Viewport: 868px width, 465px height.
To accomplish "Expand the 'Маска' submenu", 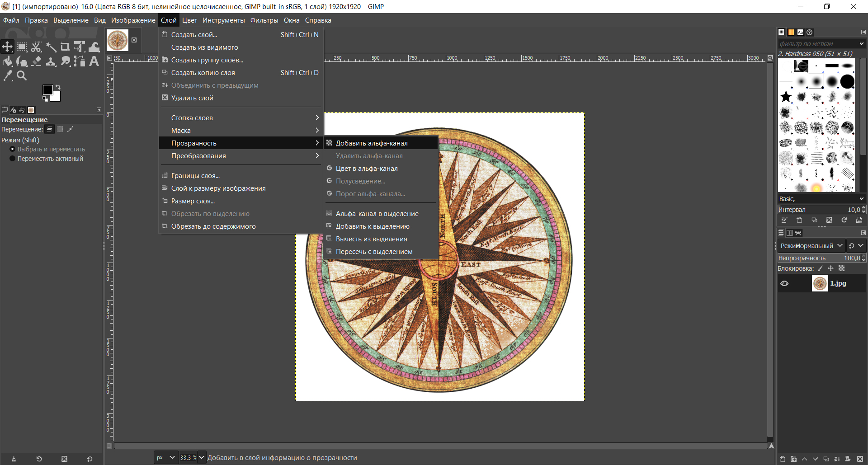I will (x=241, y=130).
